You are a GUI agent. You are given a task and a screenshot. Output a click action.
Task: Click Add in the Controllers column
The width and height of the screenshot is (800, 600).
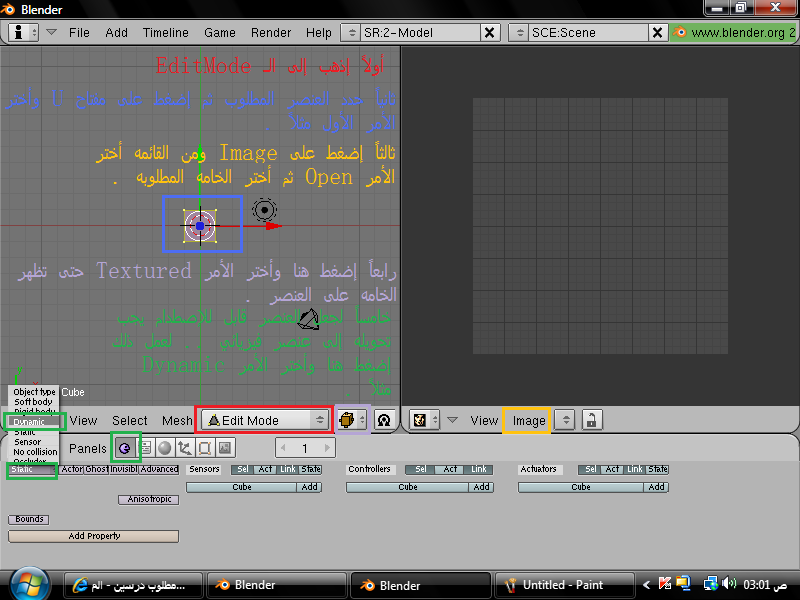point(481,487)
